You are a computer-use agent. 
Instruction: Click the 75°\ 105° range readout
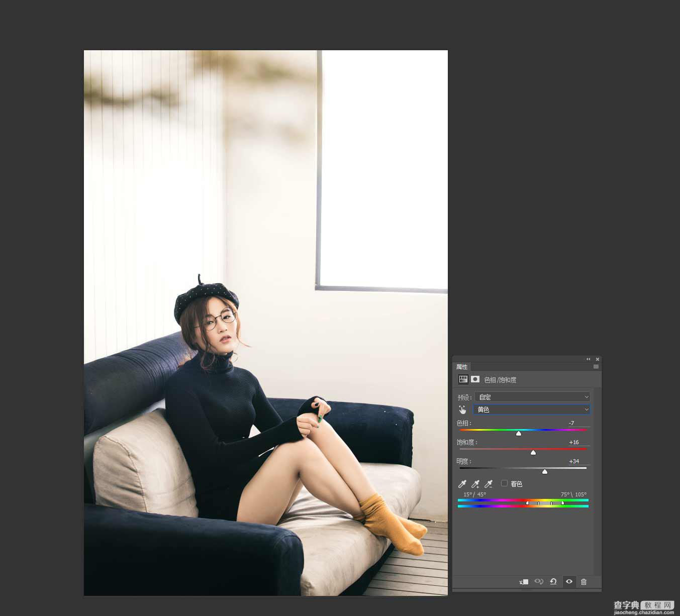[573, 494]
